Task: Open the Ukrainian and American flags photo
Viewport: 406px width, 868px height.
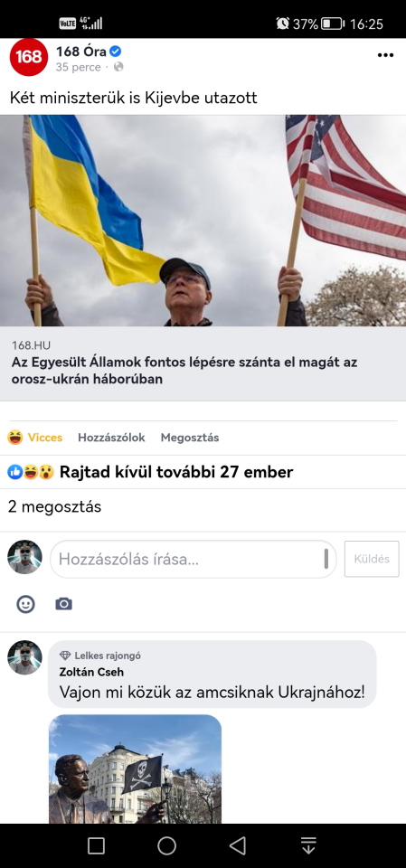Action: coord(203,221)
